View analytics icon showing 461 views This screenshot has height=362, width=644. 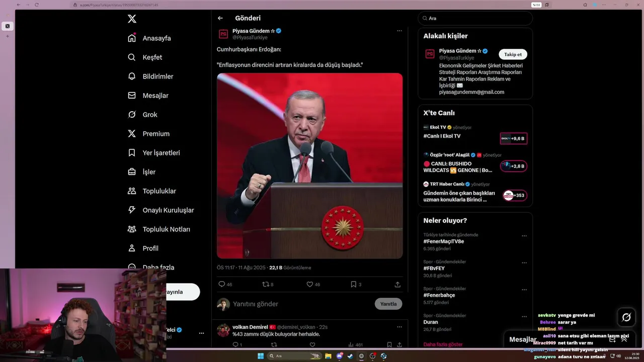355,344
